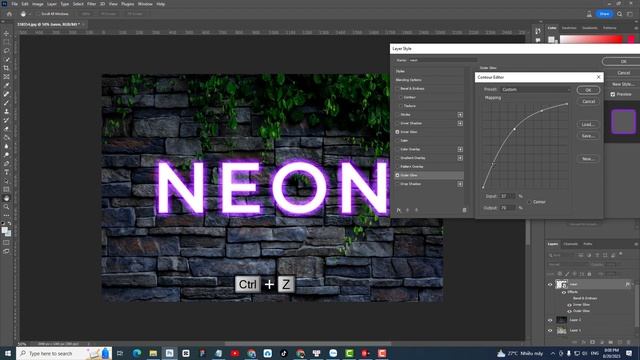The width and height of the screenshot is (640, 360).
Task: Hide the Layer 1 visibility eye
Action: pyautogui.click(x=550, y=330)
